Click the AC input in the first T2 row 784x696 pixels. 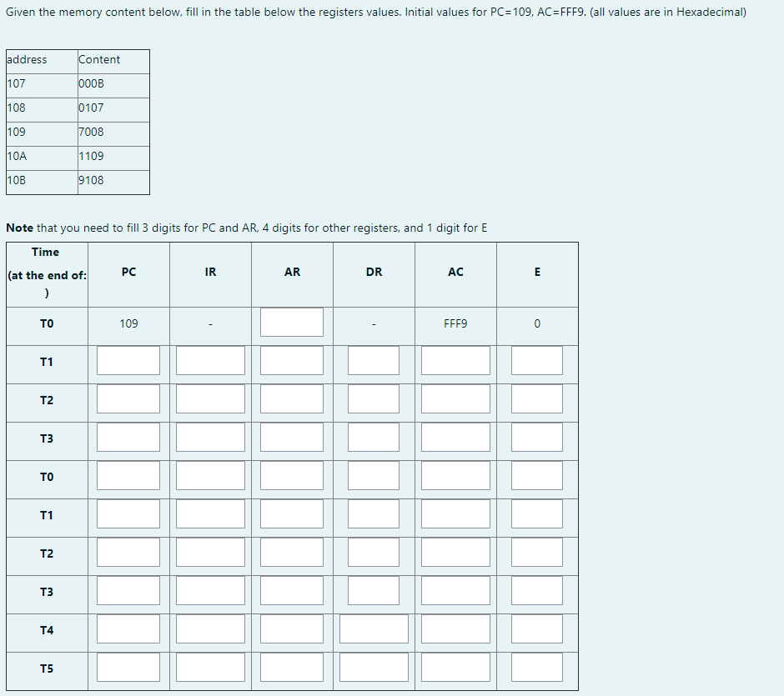click(455, 398)
